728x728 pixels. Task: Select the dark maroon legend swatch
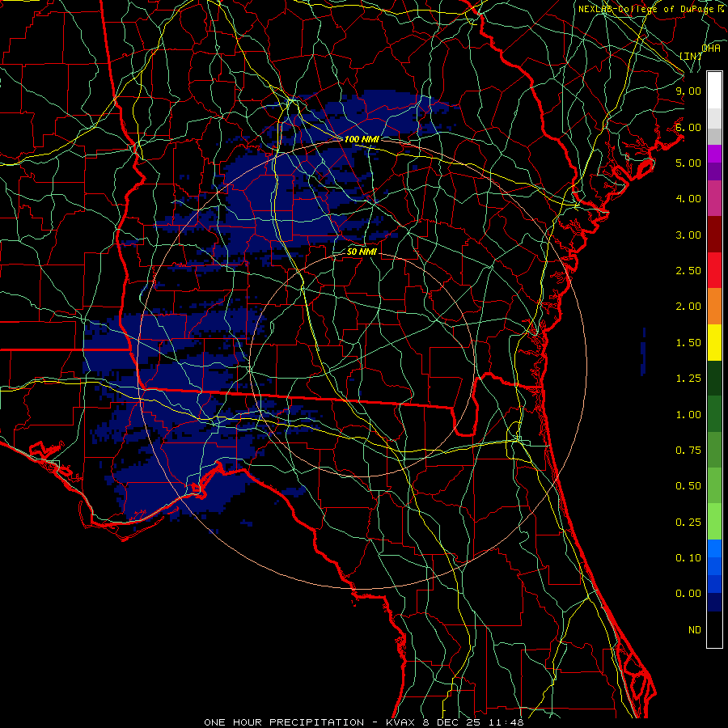click(714, 235)
